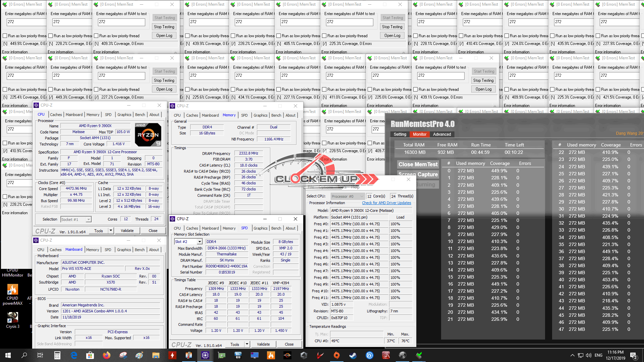Launch Steam from the taskbar

353,355
